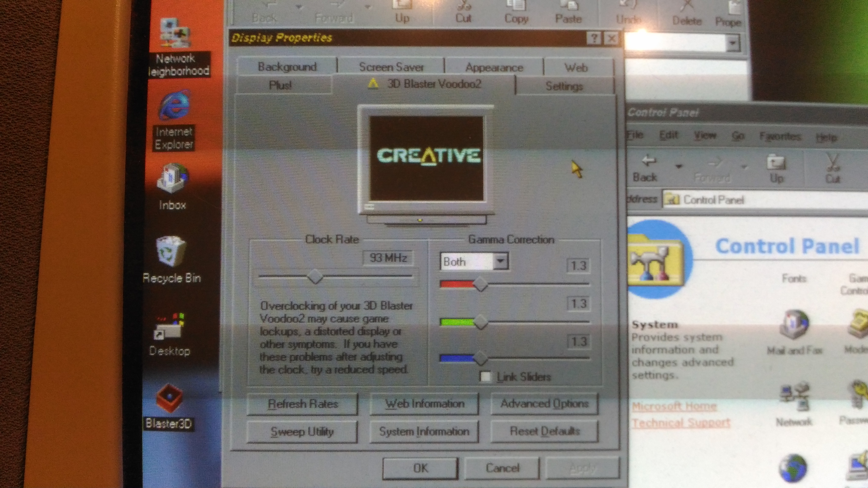Click the 93 MHz clock value box

tap(388, 258)
